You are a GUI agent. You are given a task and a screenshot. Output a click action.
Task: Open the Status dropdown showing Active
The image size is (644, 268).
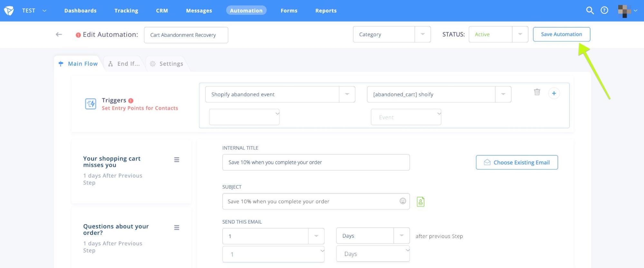pyautogui.click(x=520, y=34)
